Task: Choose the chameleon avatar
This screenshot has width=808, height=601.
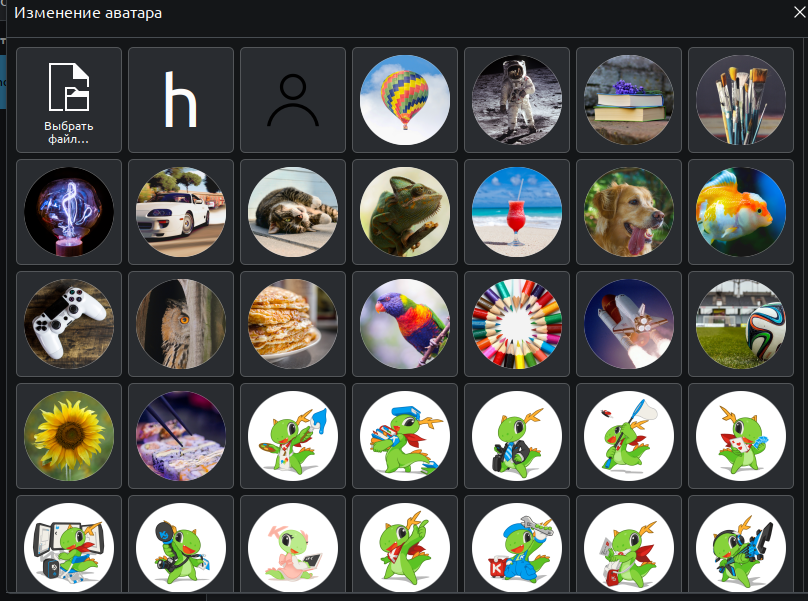Action: pos(405,212)
